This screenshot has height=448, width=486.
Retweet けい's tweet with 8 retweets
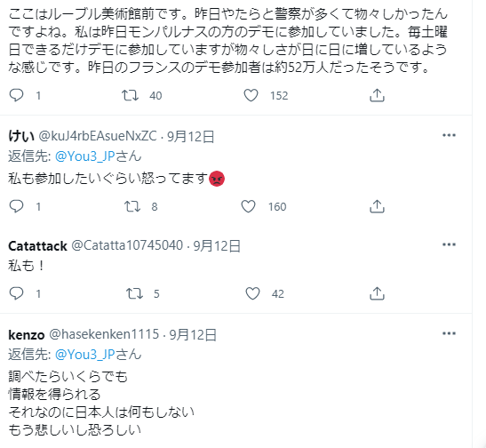point(132,206)
